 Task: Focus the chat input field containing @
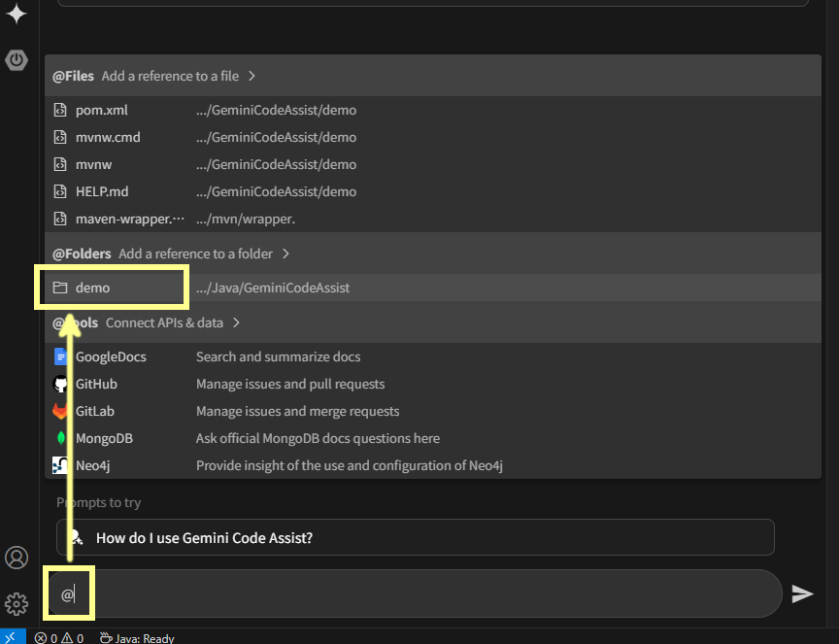click(x=415, y=593)
